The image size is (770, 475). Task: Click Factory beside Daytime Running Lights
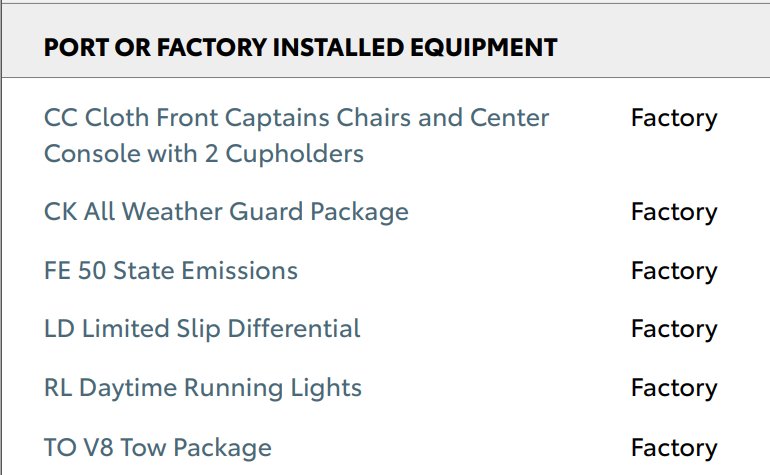674,388
